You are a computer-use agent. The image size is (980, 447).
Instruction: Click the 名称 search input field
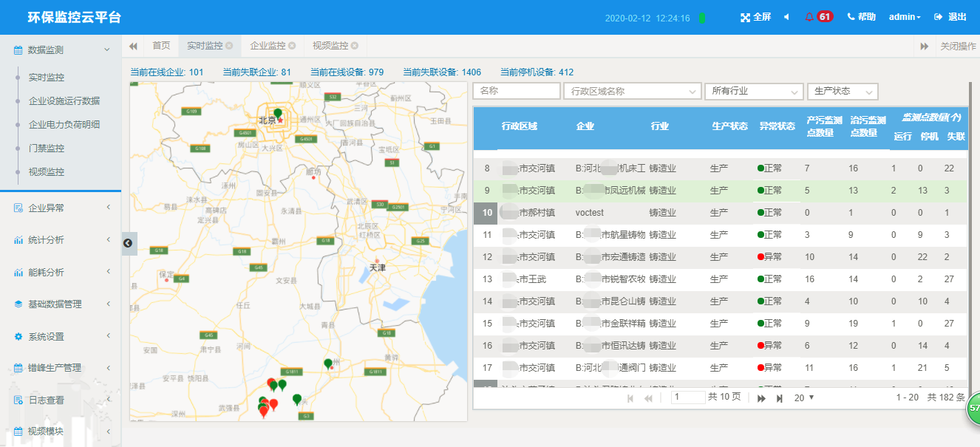[517, 91]
